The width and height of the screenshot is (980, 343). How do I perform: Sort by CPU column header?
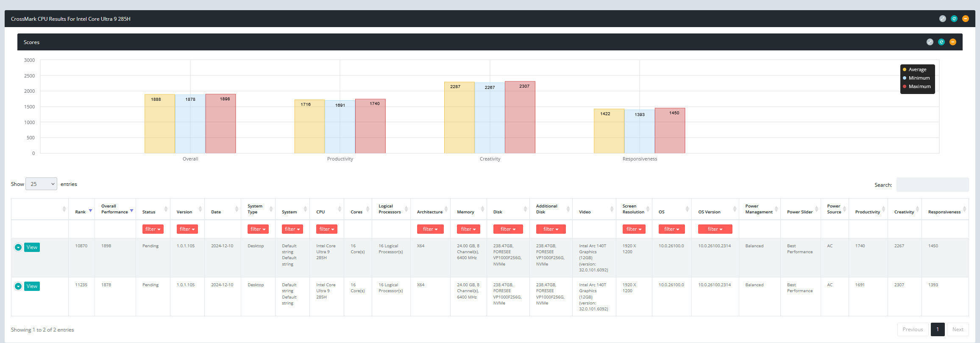point(327,209)
